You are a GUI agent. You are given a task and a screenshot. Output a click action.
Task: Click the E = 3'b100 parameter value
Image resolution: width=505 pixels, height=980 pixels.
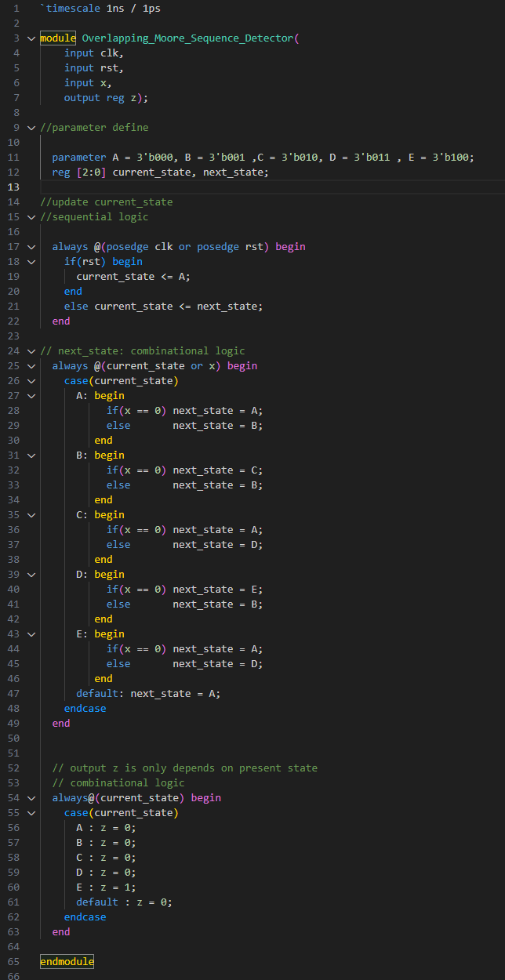click(x=439, y=158)
